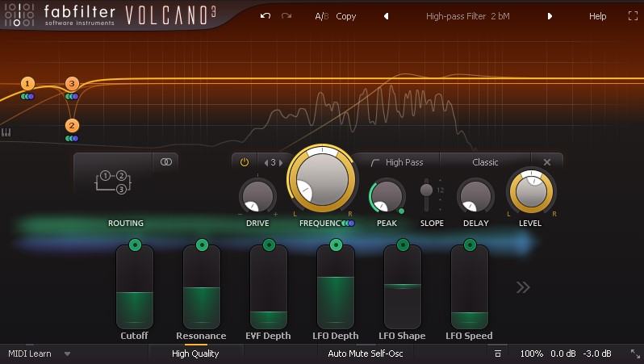The height and width of the screenshot is (364, 644).
Task: Click the LFO Speed modulation slider
Action: [470, 287]
